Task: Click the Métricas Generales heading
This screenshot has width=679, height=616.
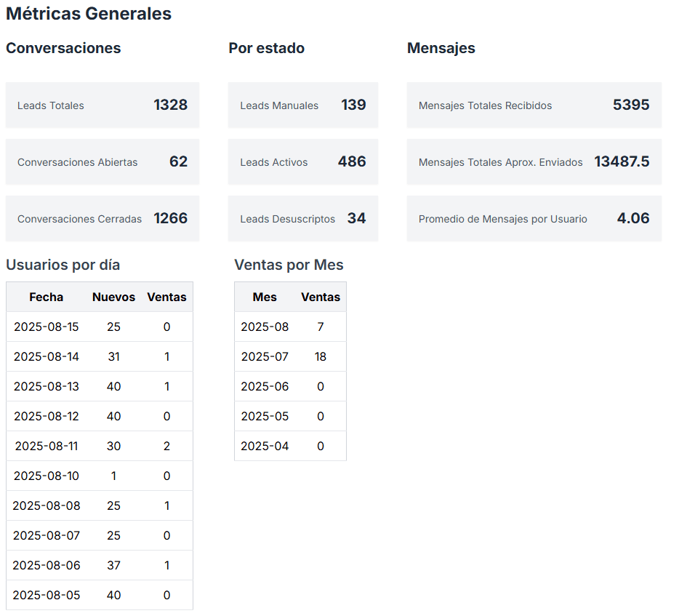Action: tap(89, 14)
